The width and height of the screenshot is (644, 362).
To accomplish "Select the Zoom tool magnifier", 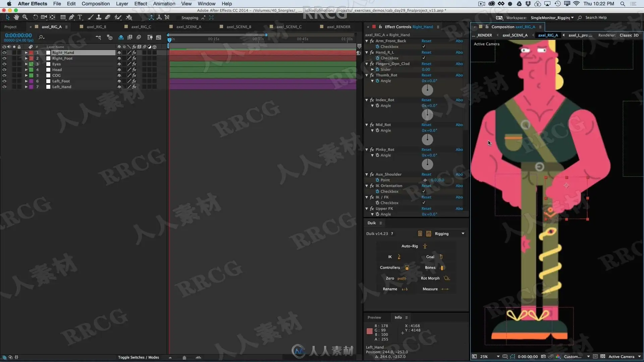I will (x=25, y=17).
